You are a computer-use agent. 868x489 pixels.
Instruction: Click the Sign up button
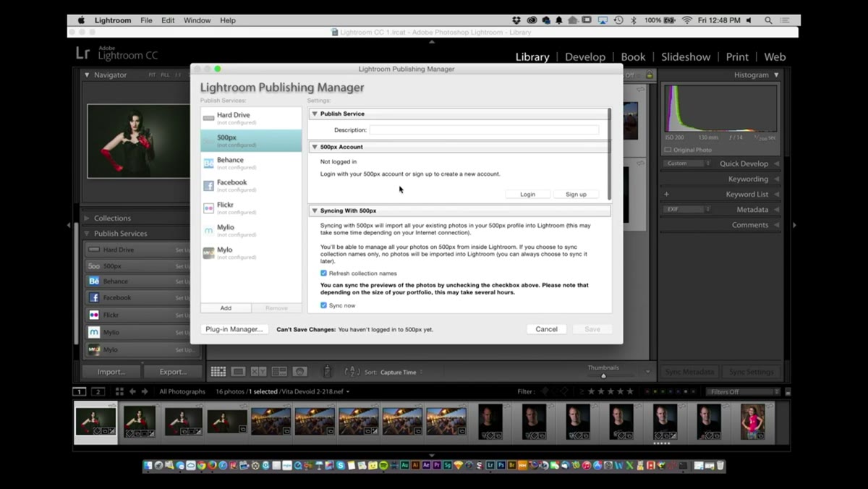pos(576,194)
